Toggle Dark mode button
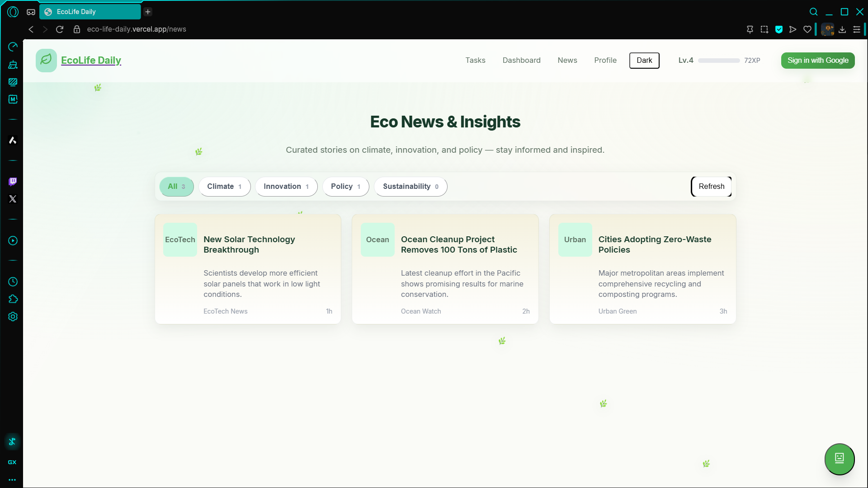868x488 pixels. point(644,60)
